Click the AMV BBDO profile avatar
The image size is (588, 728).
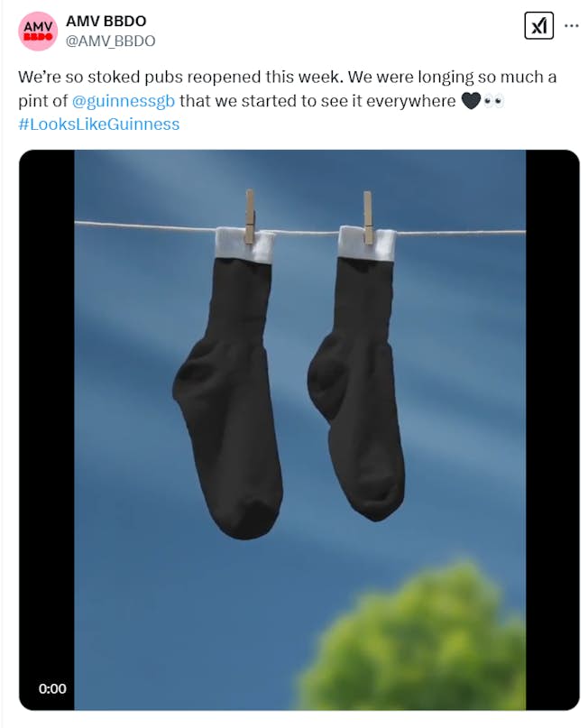[38, 32]
